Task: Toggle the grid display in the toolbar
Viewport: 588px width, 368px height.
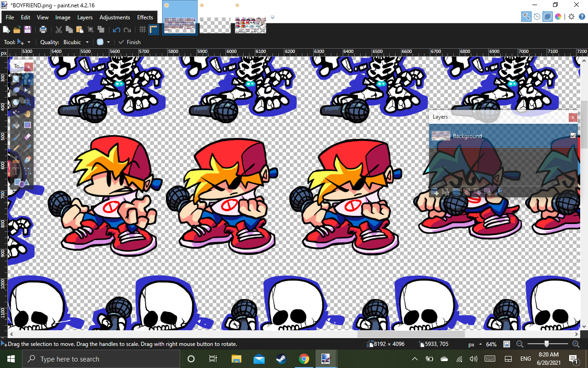Action: [142, 29]
